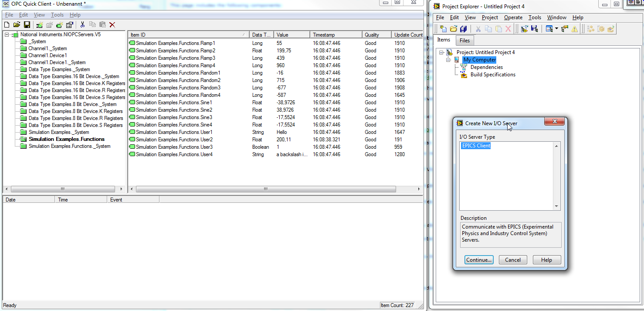Click Quality column header in item list
This screenshot has height=311, width=644.
click(376, 35)
